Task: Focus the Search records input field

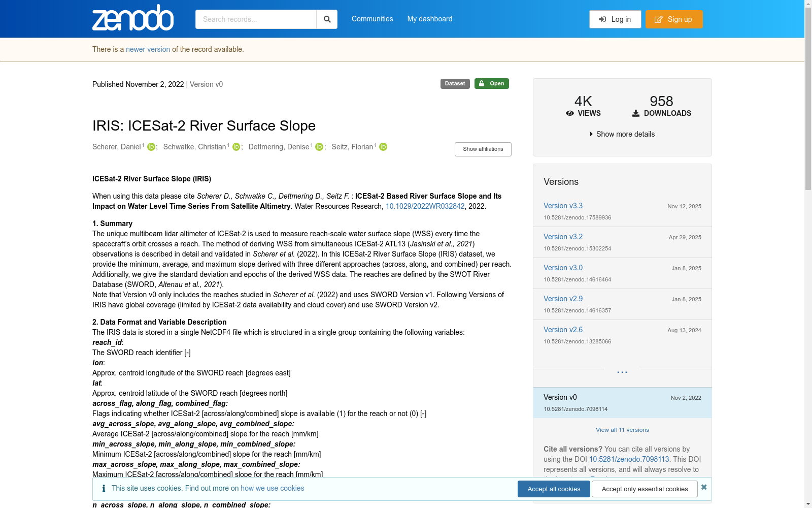Action: point(256,19)
